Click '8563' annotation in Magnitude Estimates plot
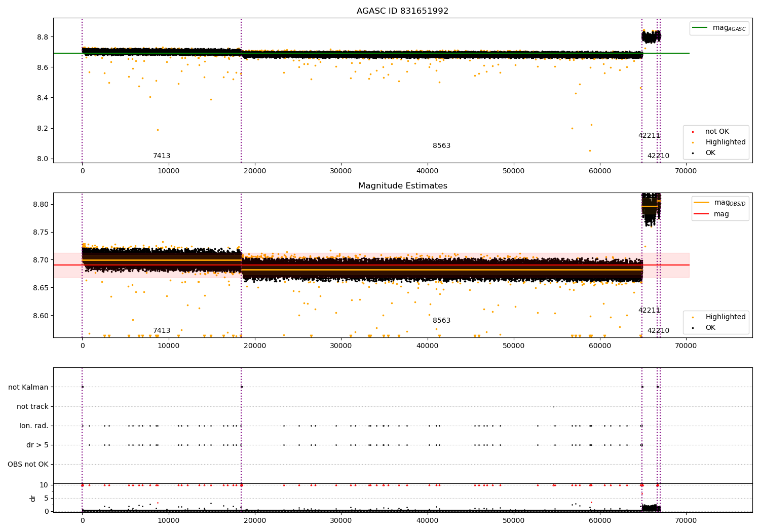This screenshot has height=532, width=760. click(441, 321)
